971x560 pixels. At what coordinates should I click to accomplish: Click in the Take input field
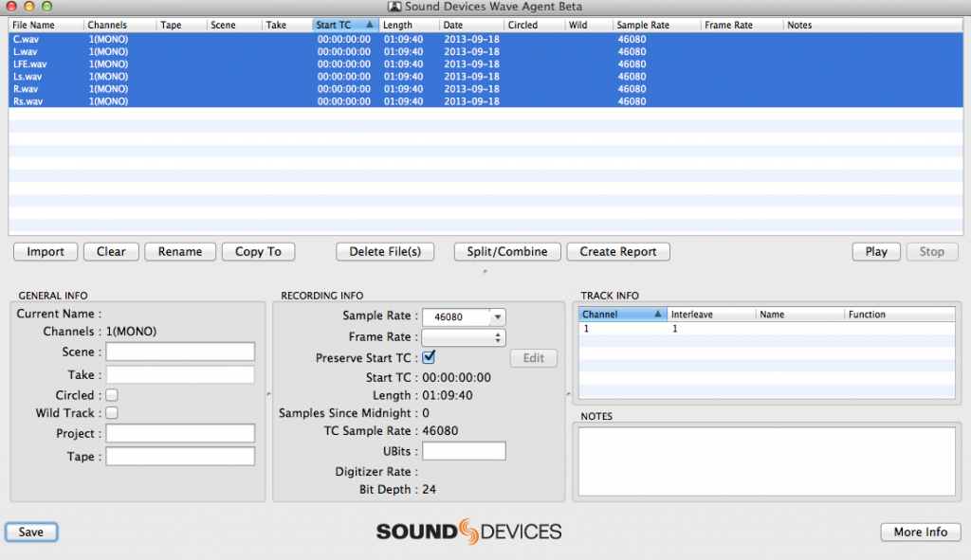[180, 374]
